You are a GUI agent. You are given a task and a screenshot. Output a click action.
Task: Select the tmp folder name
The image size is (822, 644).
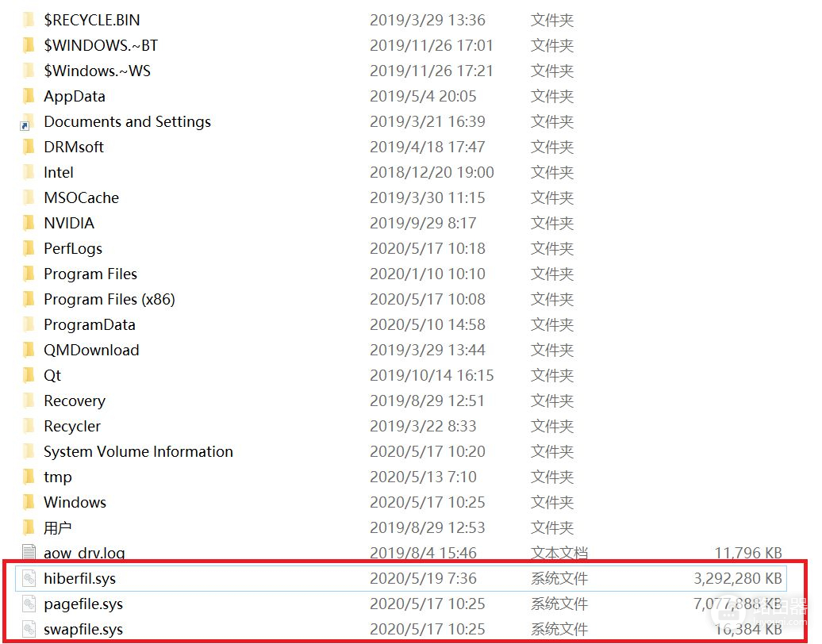58,477
